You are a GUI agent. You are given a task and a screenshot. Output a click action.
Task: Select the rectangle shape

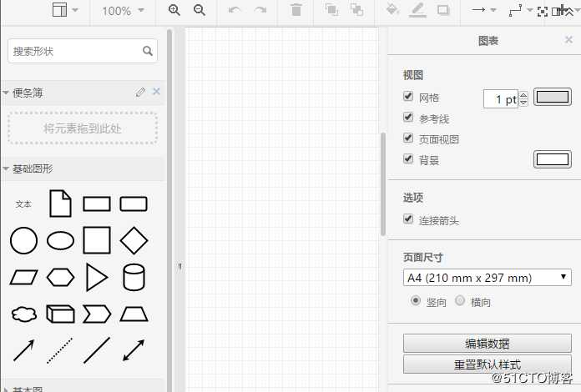[x=97, y=204]
